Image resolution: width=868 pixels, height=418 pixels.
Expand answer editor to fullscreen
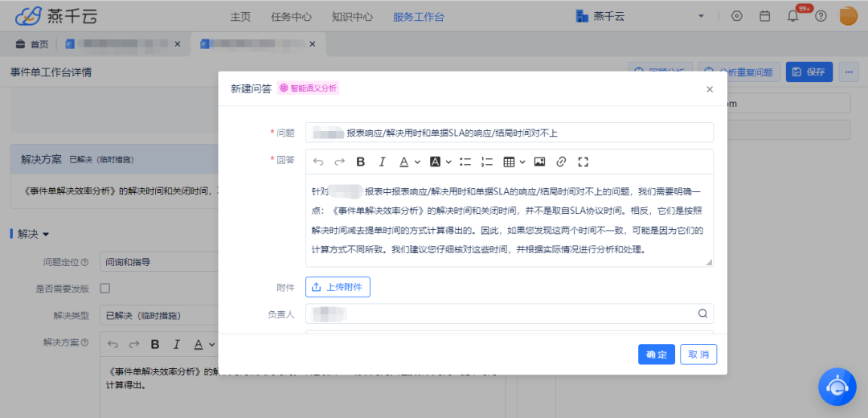(583, 162)
